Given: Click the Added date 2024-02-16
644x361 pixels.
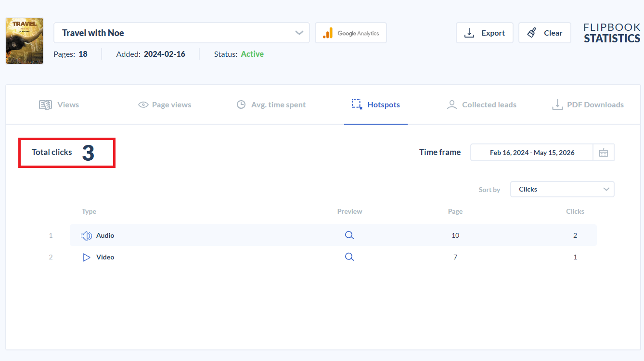Looking at the screenshot, I should [x=164, y=54].
